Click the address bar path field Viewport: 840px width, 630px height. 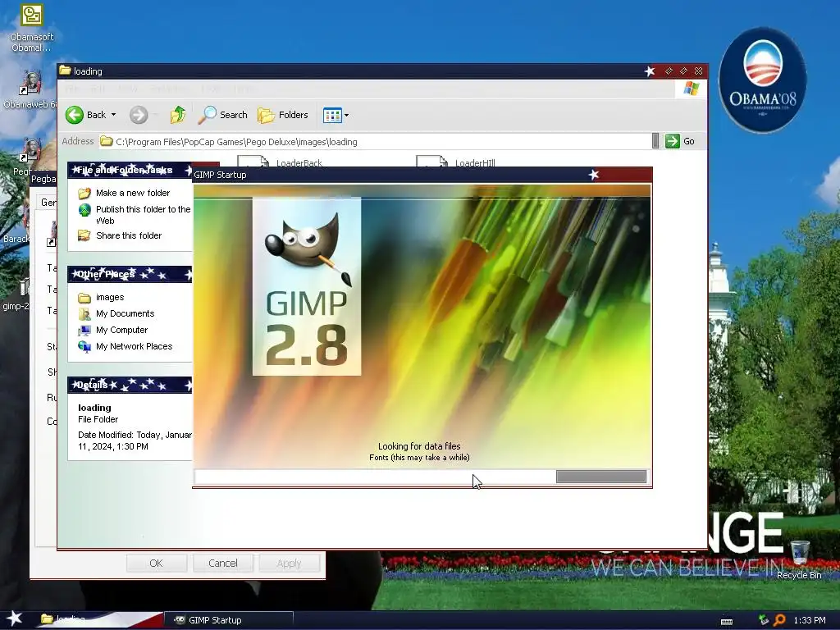(x=375, y=141)
